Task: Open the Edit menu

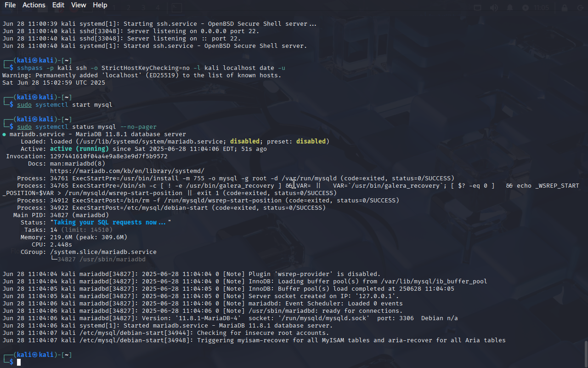Action: click(x=58, y=5)
